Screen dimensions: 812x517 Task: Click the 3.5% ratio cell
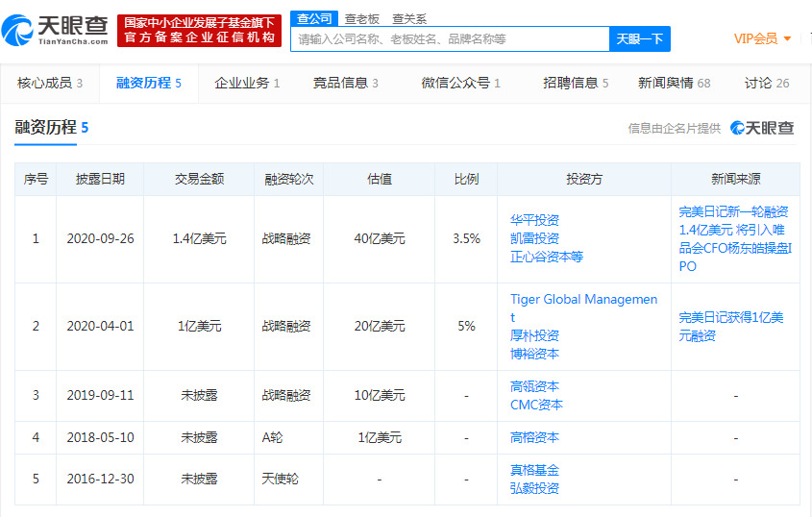point(467,239)
